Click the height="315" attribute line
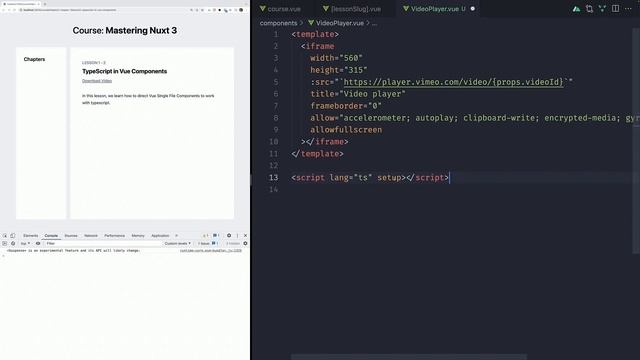 point(339,70)
